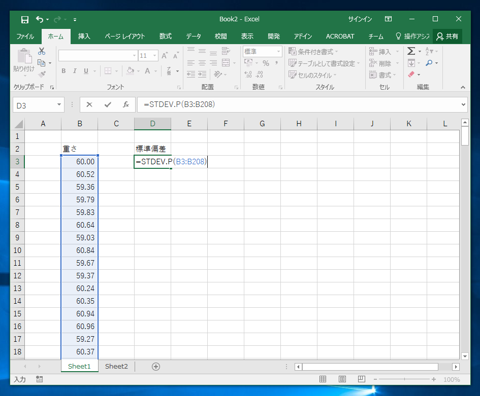Switch to the Formulas tab
Screen dimensions: 480x396
(x=166, y=36)
